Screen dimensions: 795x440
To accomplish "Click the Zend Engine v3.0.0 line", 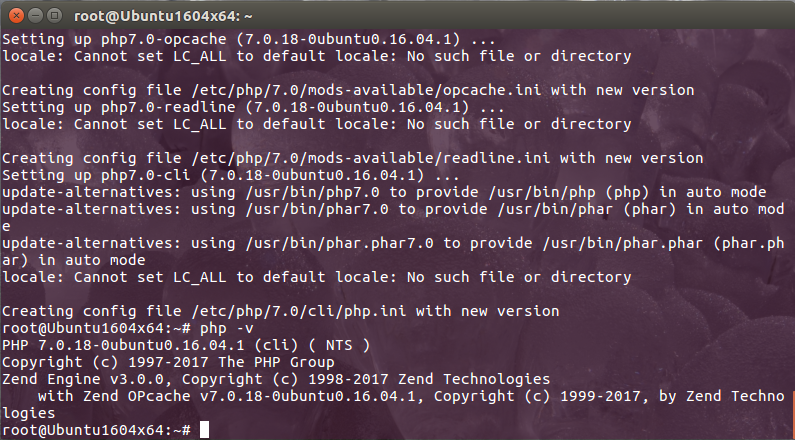I will pyautogui.click(x=276, y=379).
